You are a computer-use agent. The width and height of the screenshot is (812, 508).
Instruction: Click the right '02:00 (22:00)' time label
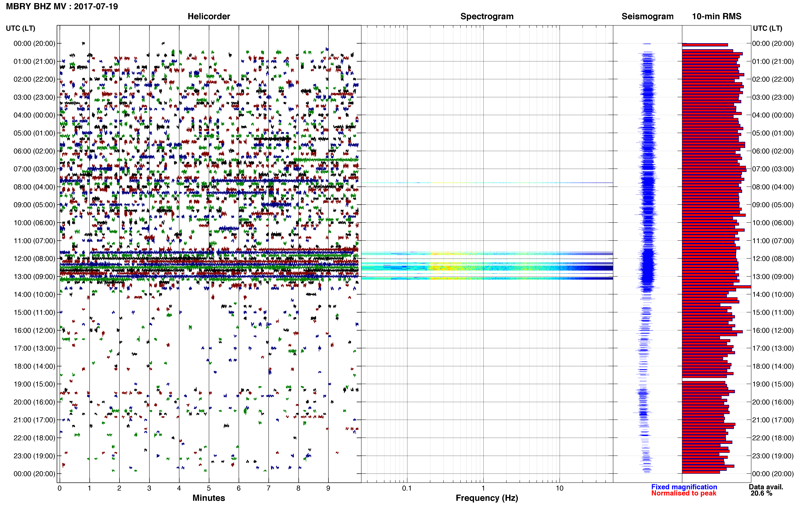[x=773, y=79]
